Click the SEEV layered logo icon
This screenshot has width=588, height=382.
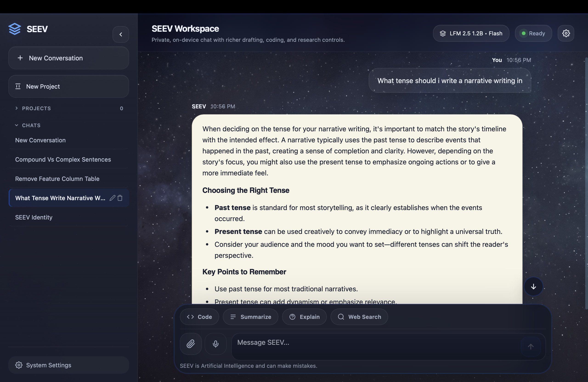pos(14,29)
